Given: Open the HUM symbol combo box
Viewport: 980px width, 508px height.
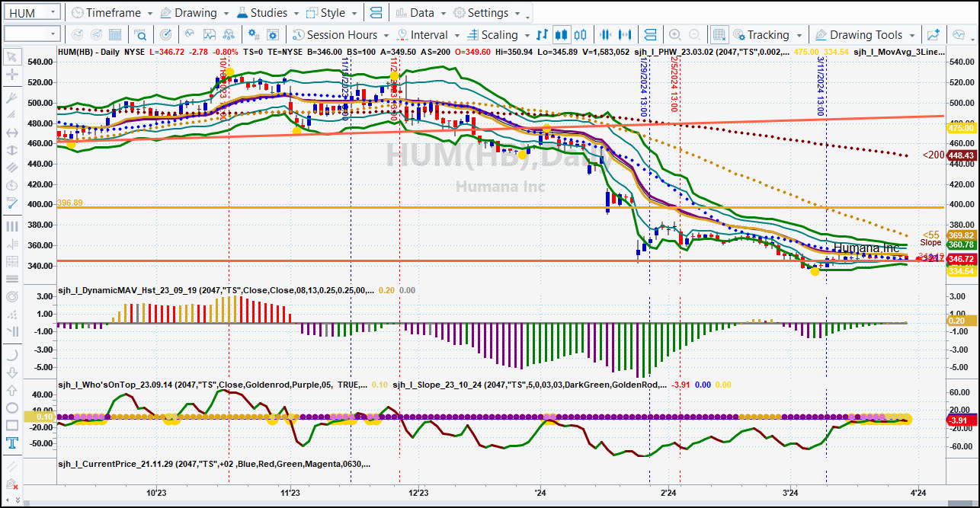Looking at the screenshot, I should pos(32,13).
